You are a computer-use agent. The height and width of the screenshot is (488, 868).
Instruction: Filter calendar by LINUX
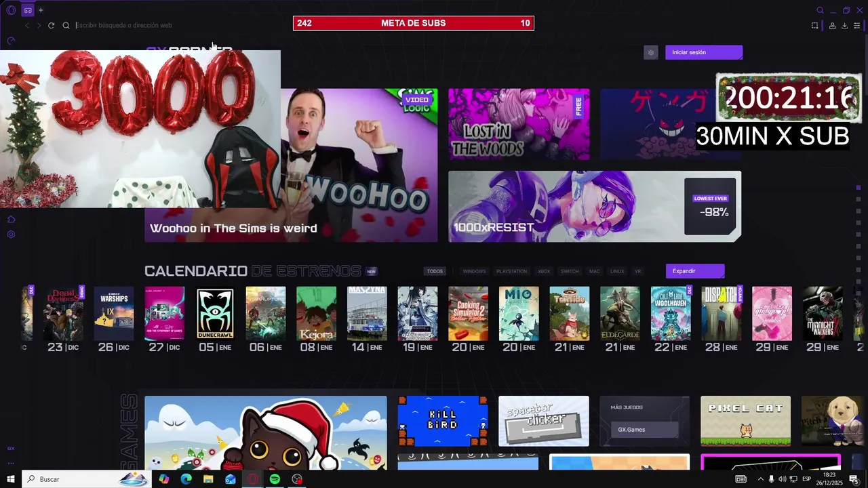[617, 271]
